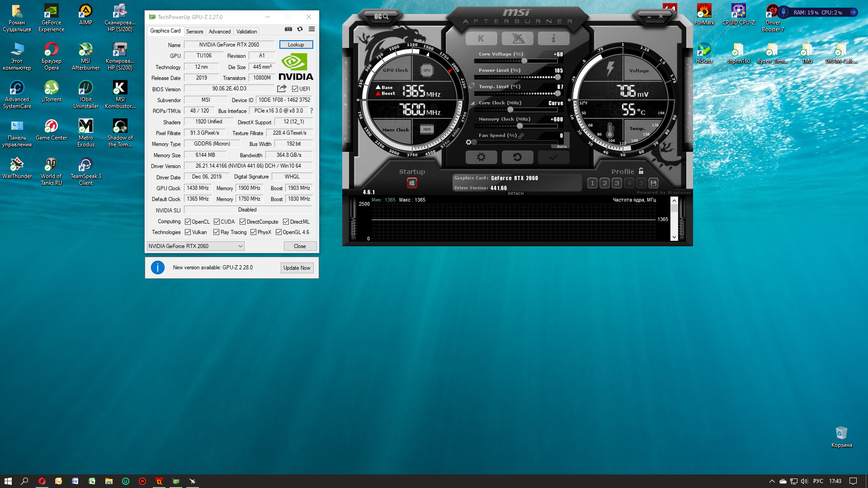Click the Lookup button

296,45
